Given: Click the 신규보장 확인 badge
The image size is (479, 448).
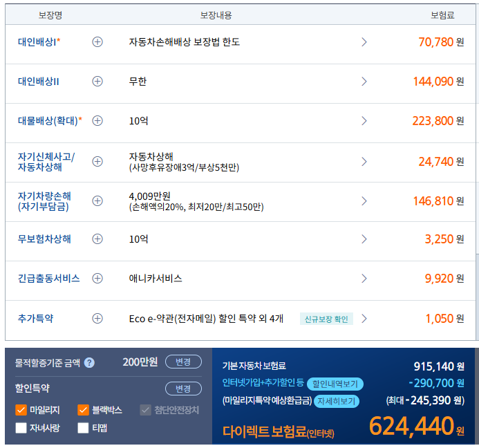Looking at the screenshot, I should 326,319.
